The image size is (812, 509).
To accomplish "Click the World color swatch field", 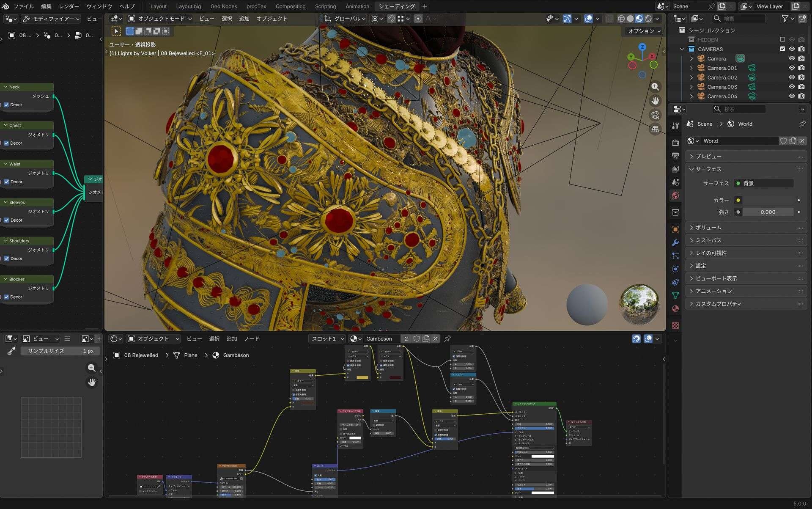I will 767,200.
